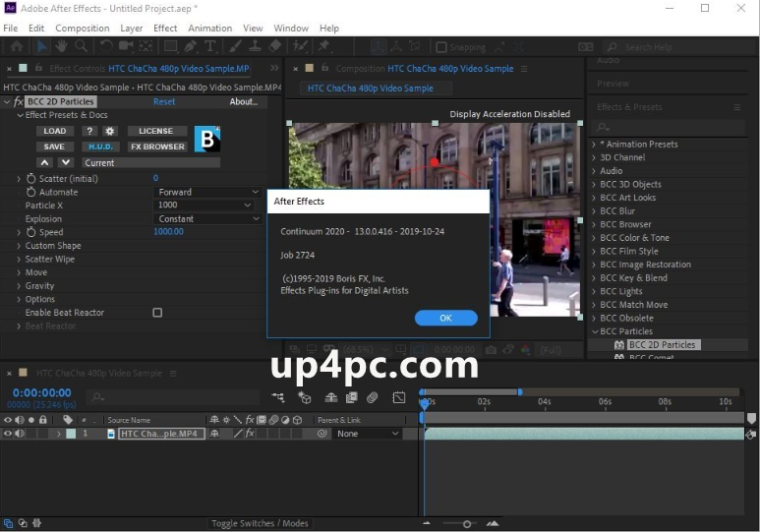Click the FX BROWSER button
760x532 pixels.
pyautogui.click(x=157, y=147)
